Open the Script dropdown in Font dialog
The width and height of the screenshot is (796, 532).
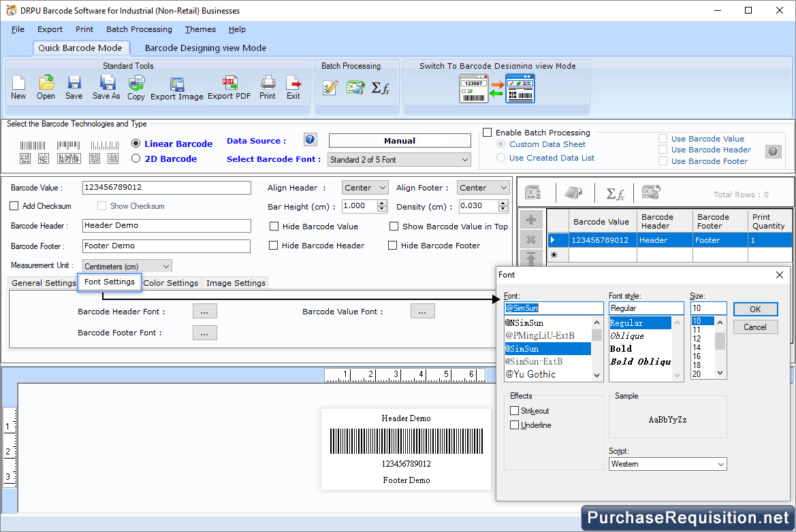[x=667, y=463]
